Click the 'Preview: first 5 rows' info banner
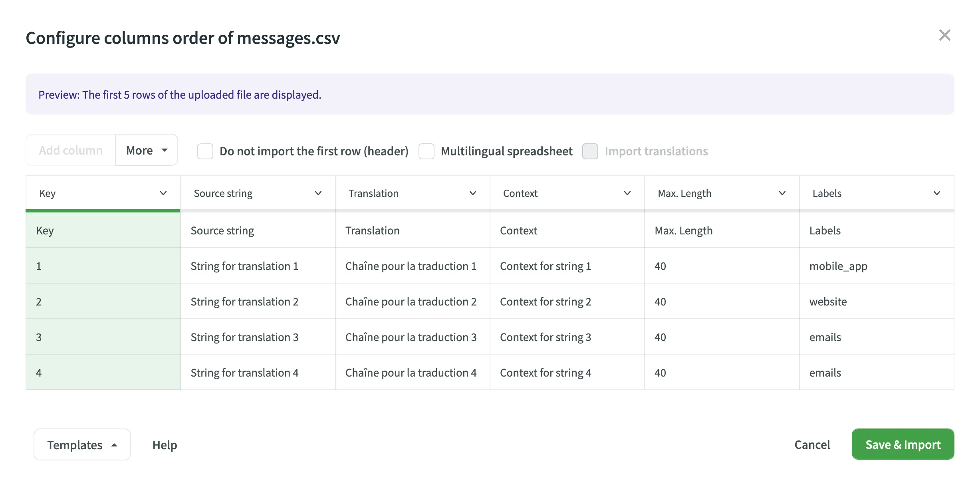Viewport: 980px width, 486px height. click(490, 94)
